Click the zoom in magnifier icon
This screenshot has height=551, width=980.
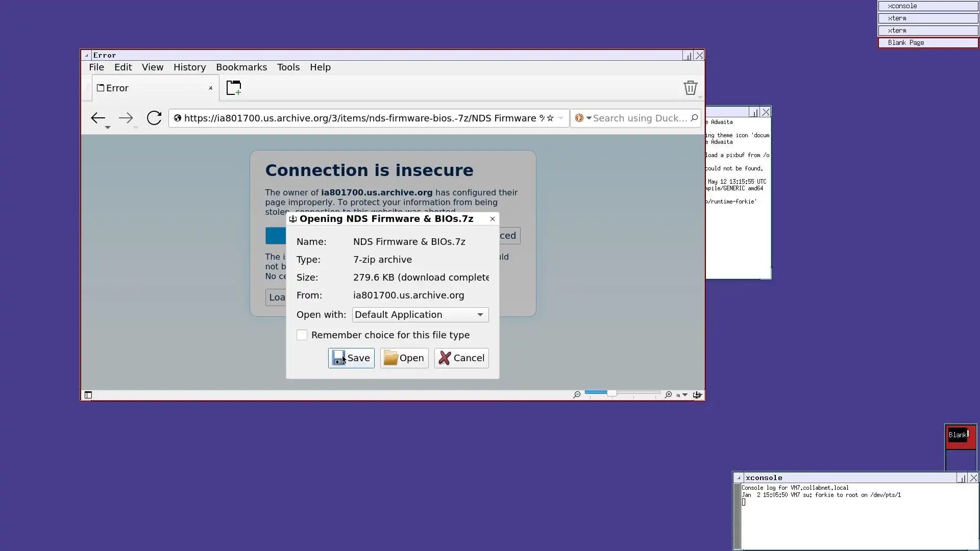pos(668,395)
